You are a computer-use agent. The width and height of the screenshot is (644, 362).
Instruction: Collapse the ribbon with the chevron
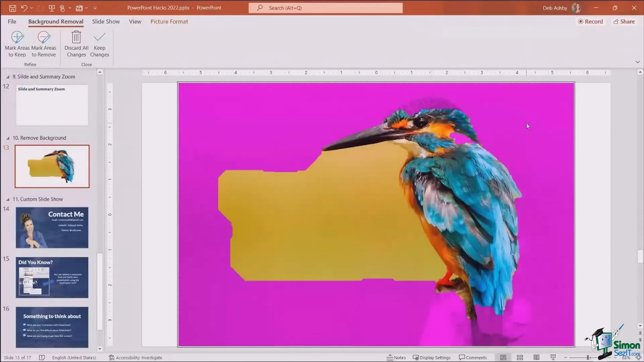638,62
